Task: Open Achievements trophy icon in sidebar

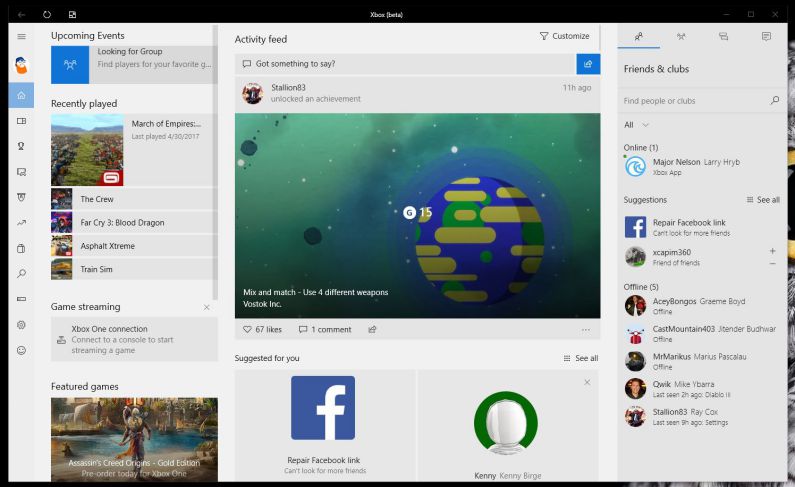Action: pyautogui.click(x=21, y=146)
